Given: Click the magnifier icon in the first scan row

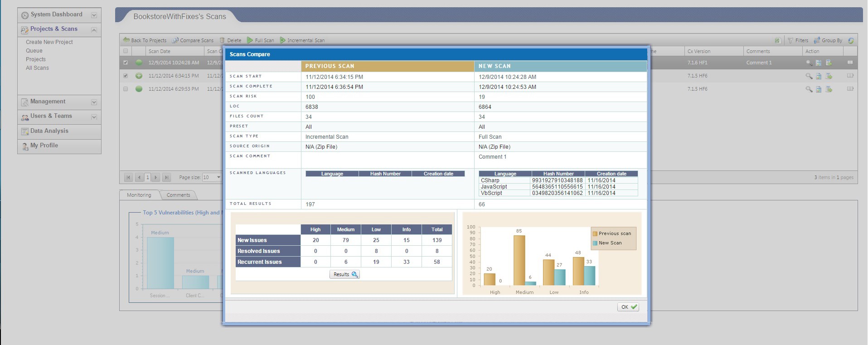Looking at the screenshot, I should (809, 63).
